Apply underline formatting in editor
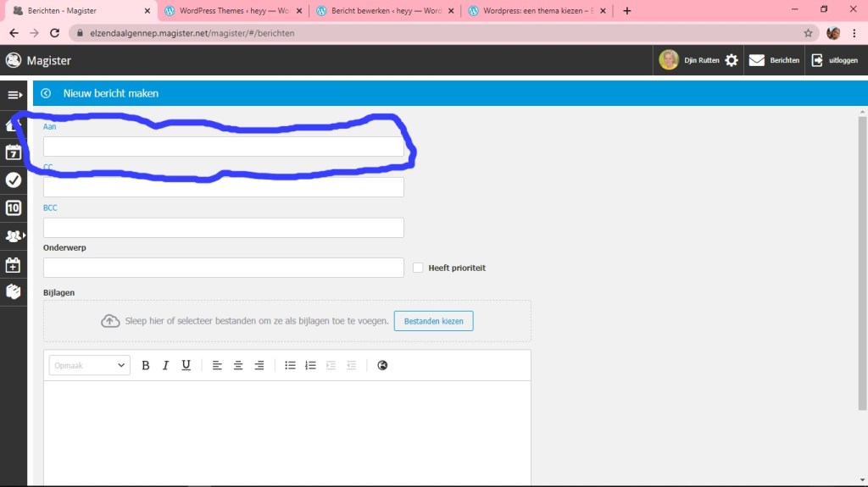The height and width of the screenshot is (487, 868). pyautogui.click(x=186, y=365)
